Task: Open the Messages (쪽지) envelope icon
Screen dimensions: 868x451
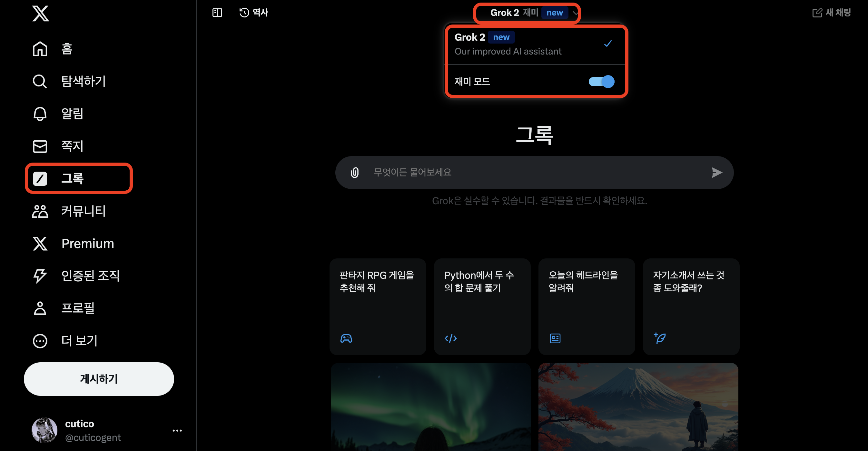Action: pyautogui.click(x=40, y=146)
